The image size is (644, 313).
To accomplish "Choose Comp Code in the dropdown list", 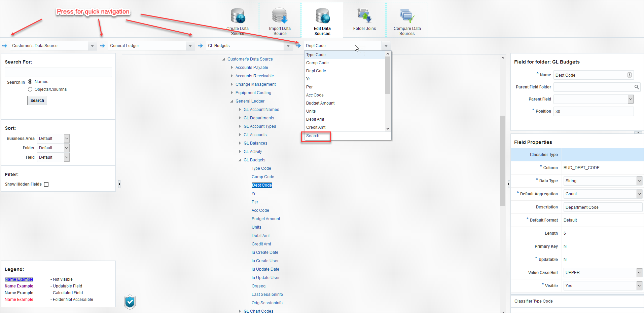I will [345, 63].
